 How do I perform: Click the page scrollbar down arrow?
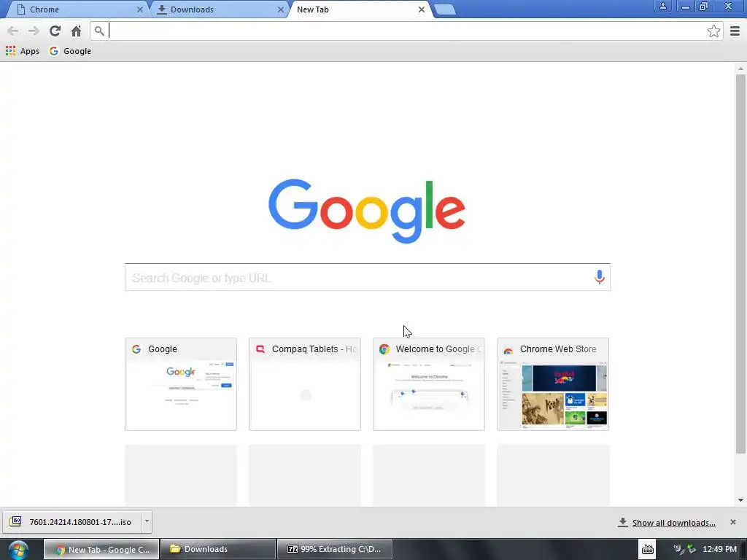coord(740,500)
